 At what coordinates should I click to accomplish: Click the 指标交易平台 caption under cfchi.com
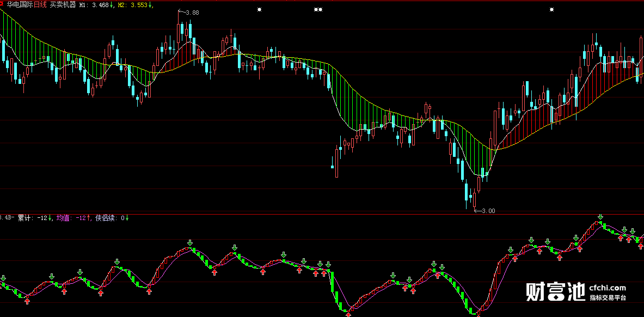tap(608, 298)
